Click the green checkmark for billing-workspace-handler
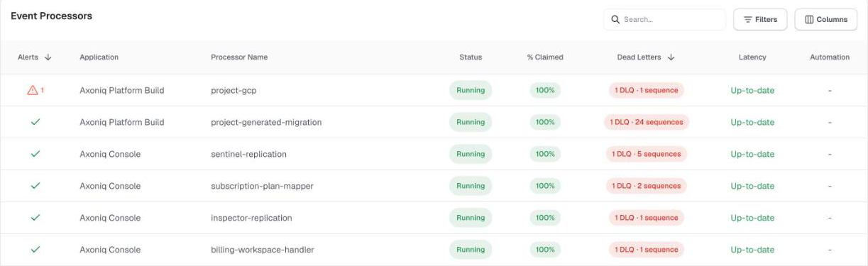Viewport: 868px width, 266px height. point(35,250)
